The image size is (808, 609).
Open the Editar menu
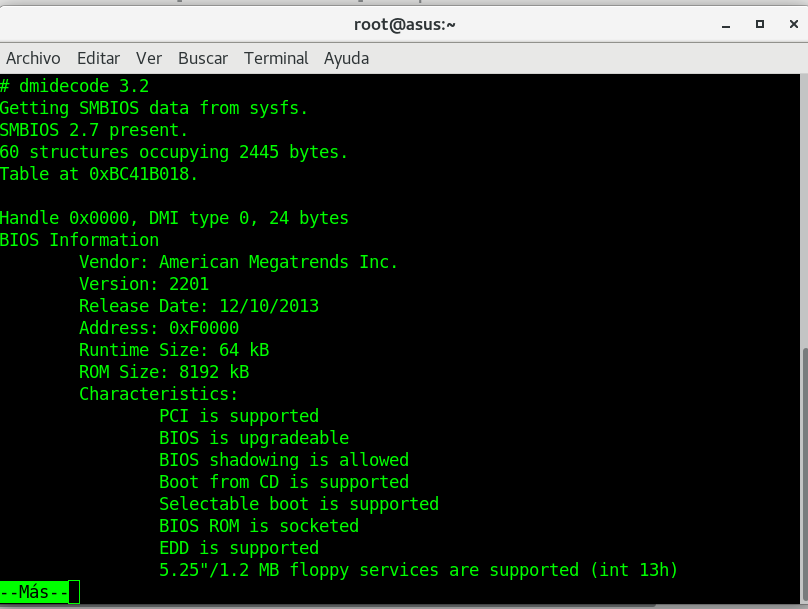(x=98, y=58)
